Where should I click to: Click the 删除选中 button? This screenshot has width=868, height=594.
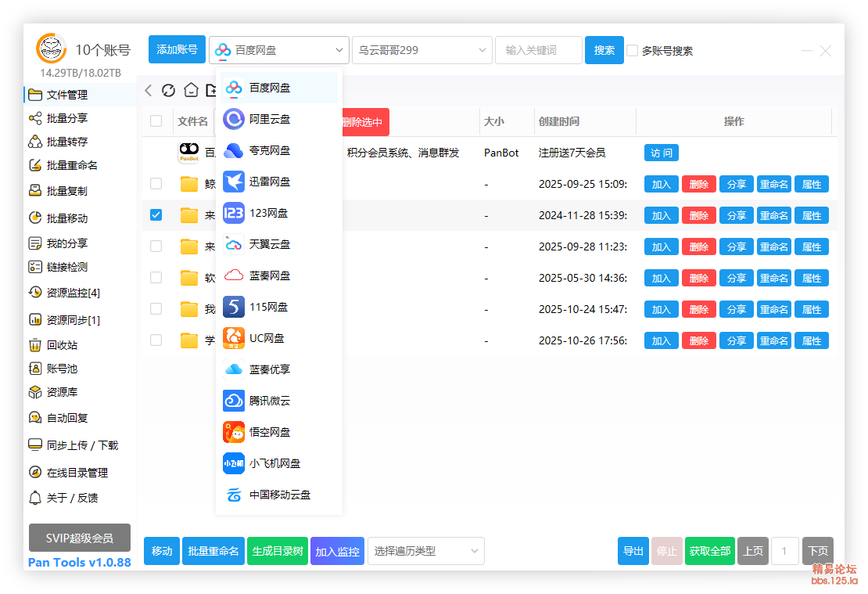click(x=365, y=122)
